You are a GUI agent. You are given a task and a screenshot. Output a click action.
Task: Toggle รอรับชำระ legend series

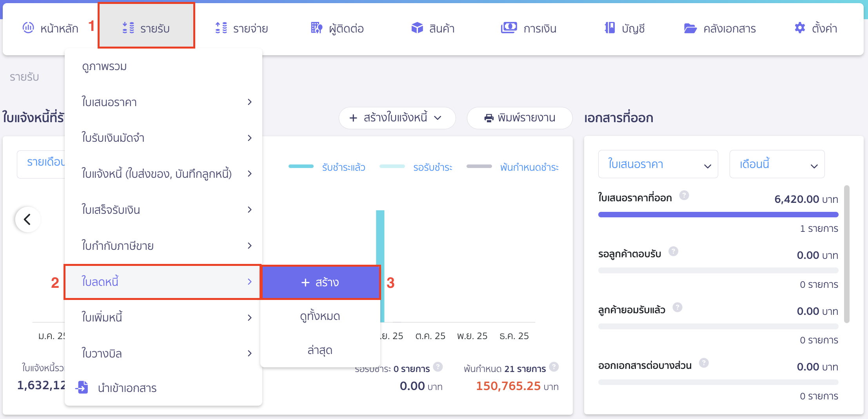pyautogui.click(x=416, y=167)
